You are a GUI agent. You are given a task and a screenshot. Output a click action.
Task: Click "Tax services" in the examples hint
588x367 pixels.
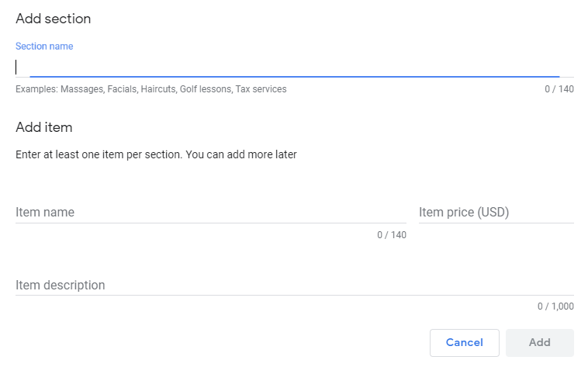(x=261, y=89)
